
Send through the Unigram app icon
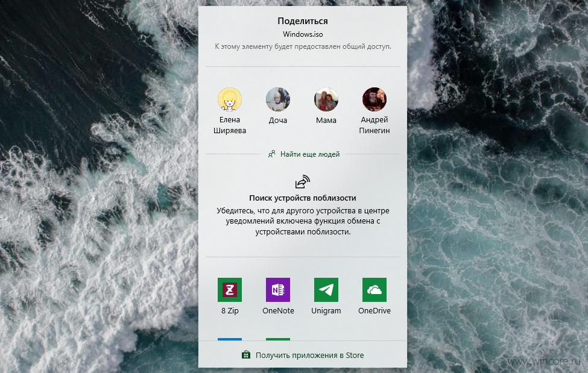pyautogui.click(x=326, y=290)
